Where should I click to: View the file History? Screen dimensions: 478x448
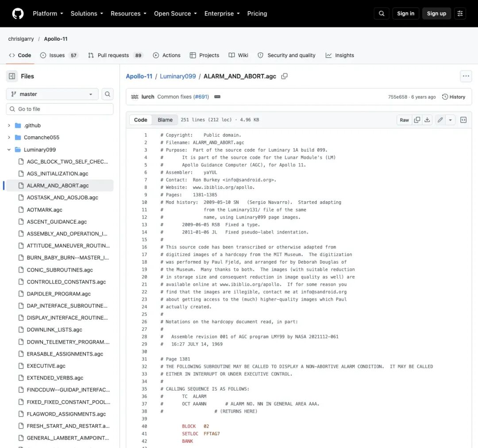coord(454,97)
